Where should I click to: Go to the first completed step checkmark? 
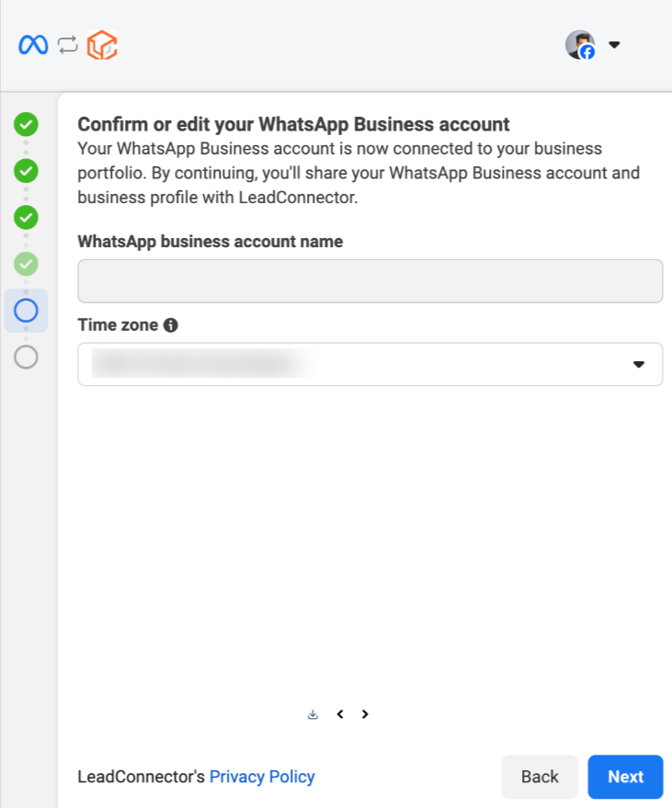click(x=26, y=124)
